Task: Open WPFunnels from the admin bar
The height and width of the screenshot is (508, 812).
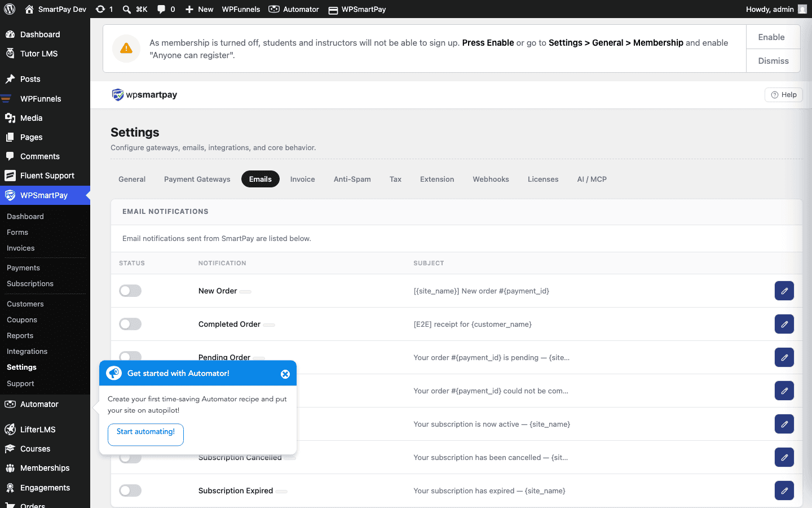Action: [x=241, y=9]
